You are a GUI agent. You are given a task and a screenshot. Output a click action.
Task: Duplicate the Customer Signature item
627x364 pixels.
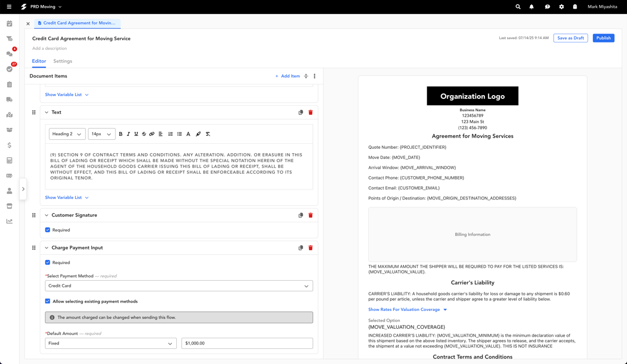(x=301, y=215)
